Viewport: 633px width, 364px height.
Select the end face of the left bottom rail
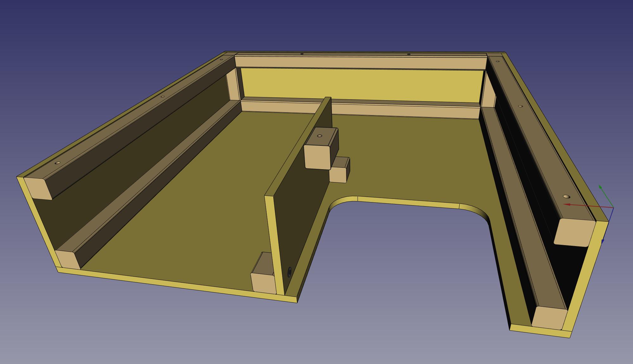[x=67, y=259]
